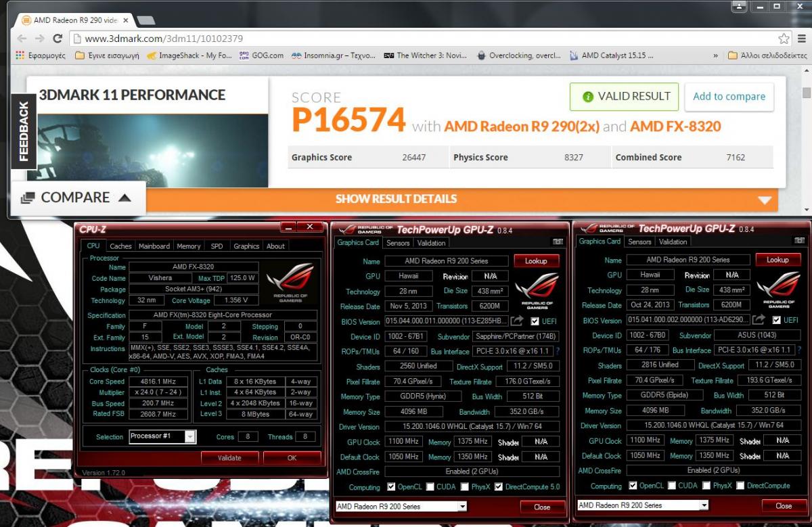Open the About tab in CPU-Z

point(275,246)
